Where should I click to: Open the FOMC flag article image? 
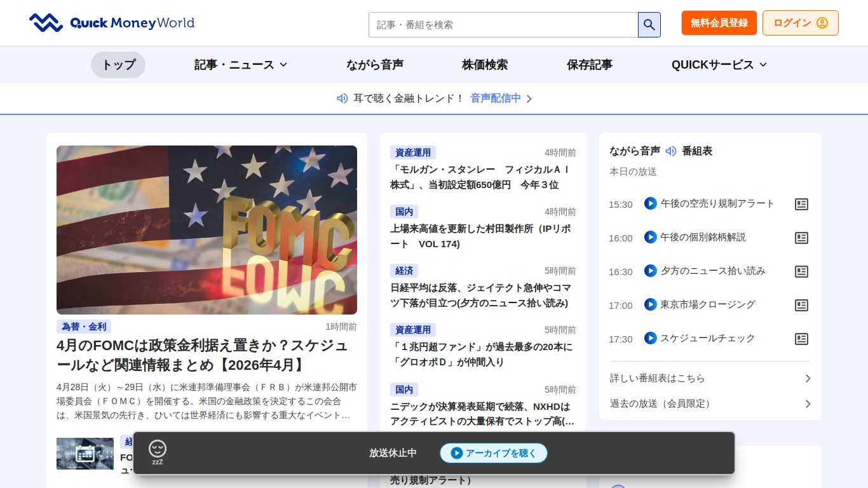tap(207, 230)
